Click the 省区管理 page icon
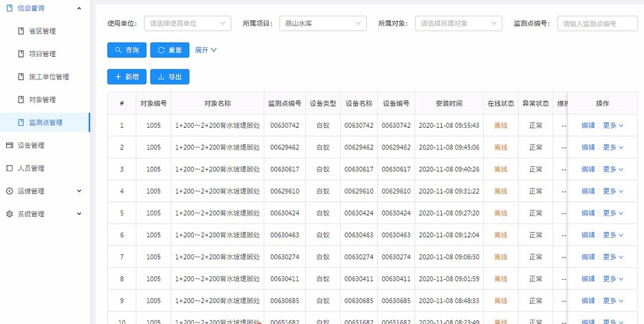The height and width of the screenshot is (324, 644). point(21,31)
